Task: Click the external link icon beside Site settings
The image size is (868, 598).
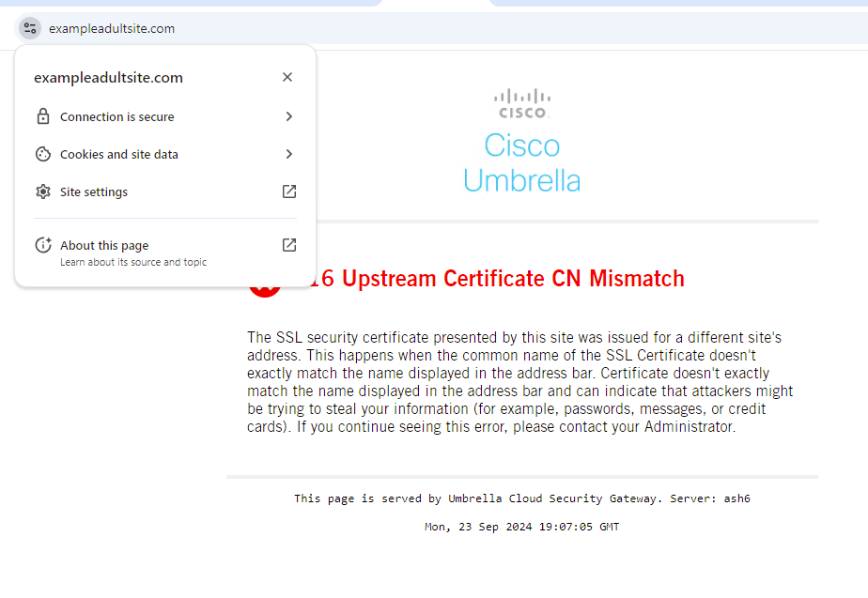Action: 289,192
